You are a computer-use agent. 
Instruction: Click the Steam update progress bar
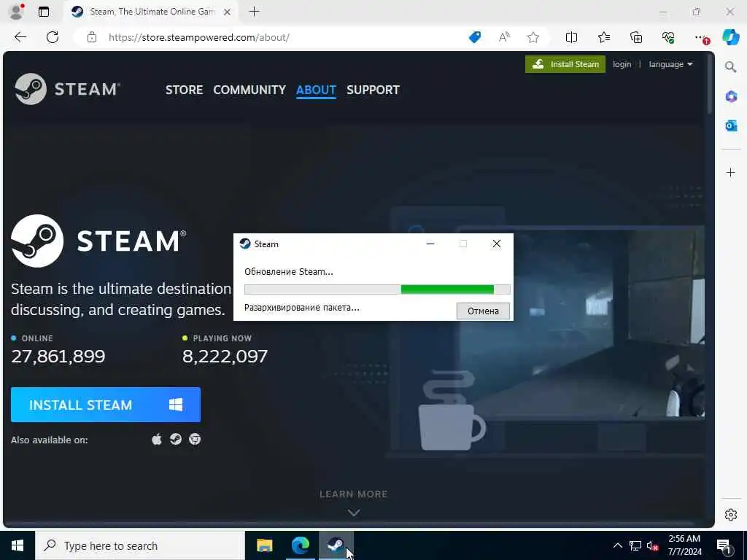click(x=377, y=289)
